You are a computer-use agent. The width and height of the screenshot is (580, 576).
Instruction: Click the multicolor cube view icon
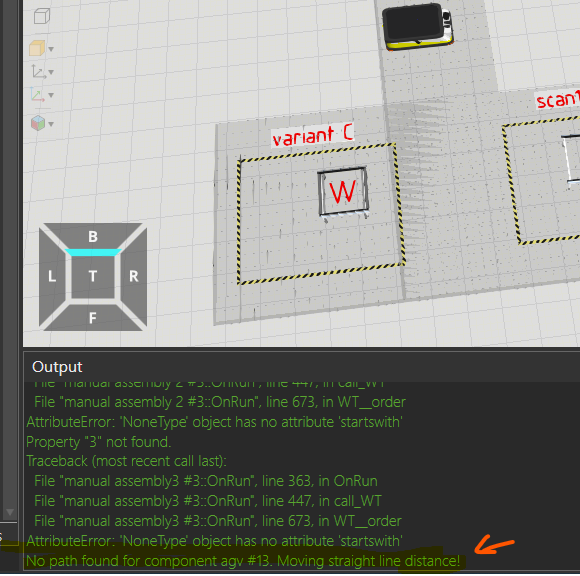(38, 123)
